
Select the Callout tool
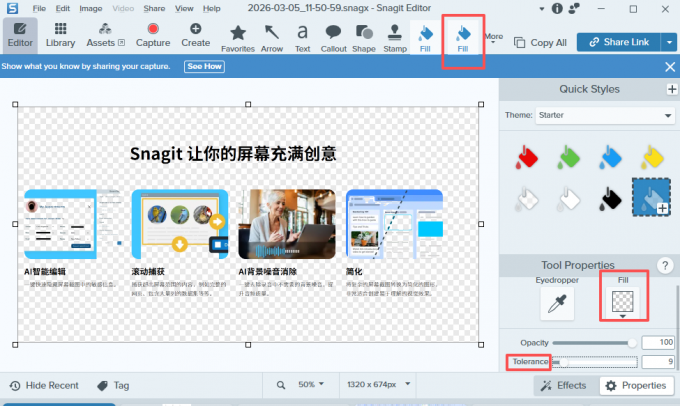coord(333,36)
